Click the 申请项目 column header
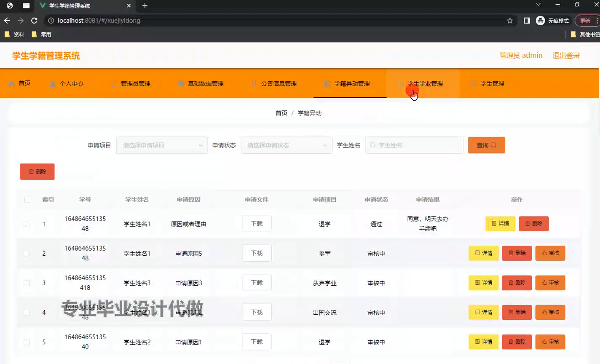The height and width of the screenshot is (364, 600). tap(324, 200)
